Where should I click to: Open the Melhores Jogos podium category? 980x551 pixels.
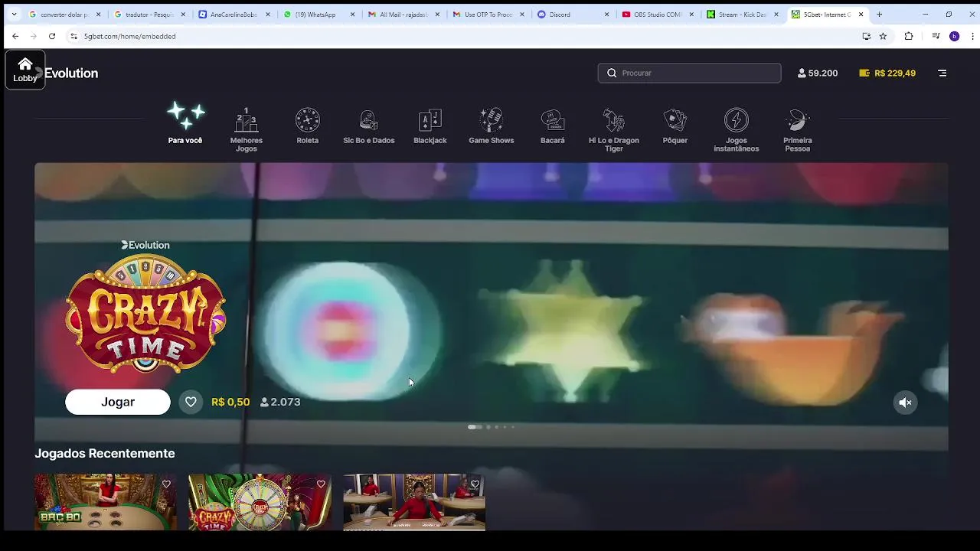[x=247, y=129]
